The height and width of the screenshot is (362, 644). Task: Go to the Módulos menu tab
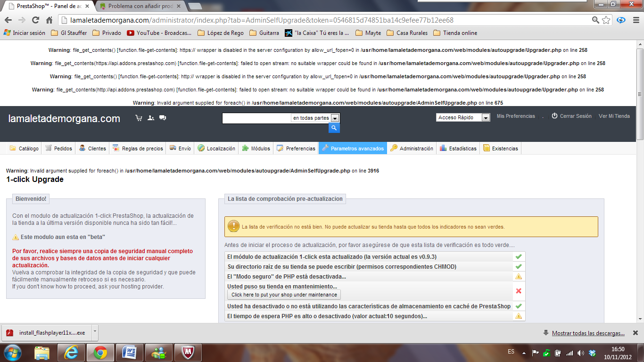tap(256, 148)
